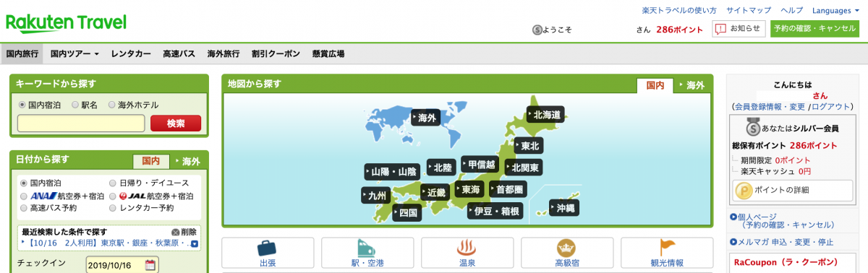Open the 温泉 hot spring icon category
The height and width of the screenshot is (273, 868).
(x=467, y=252)
